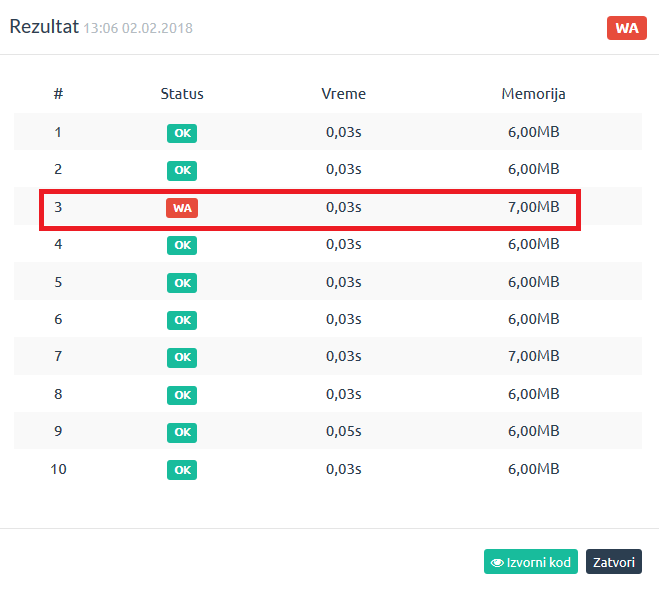Click the Status column header
Viewport: 659px width, 589px height.
pyautogui.click(x=182, y=94)
